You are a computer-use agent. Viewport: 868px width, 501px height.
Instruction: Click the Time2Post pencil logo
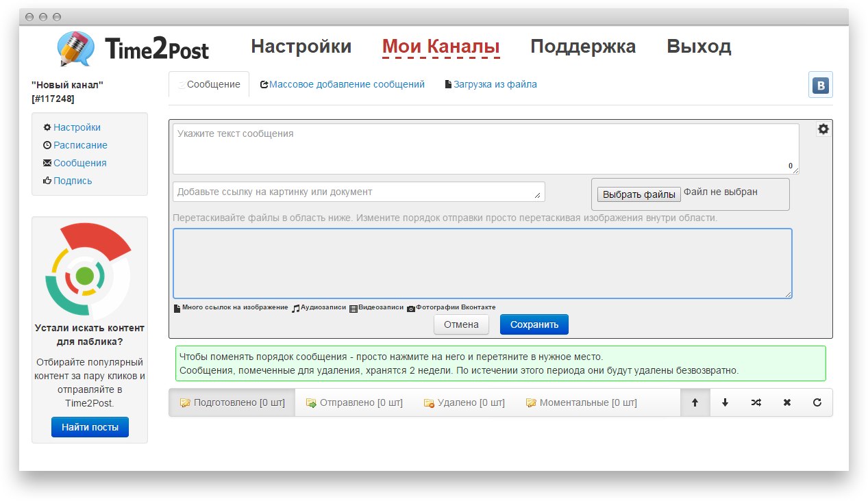tap(77, 49)
